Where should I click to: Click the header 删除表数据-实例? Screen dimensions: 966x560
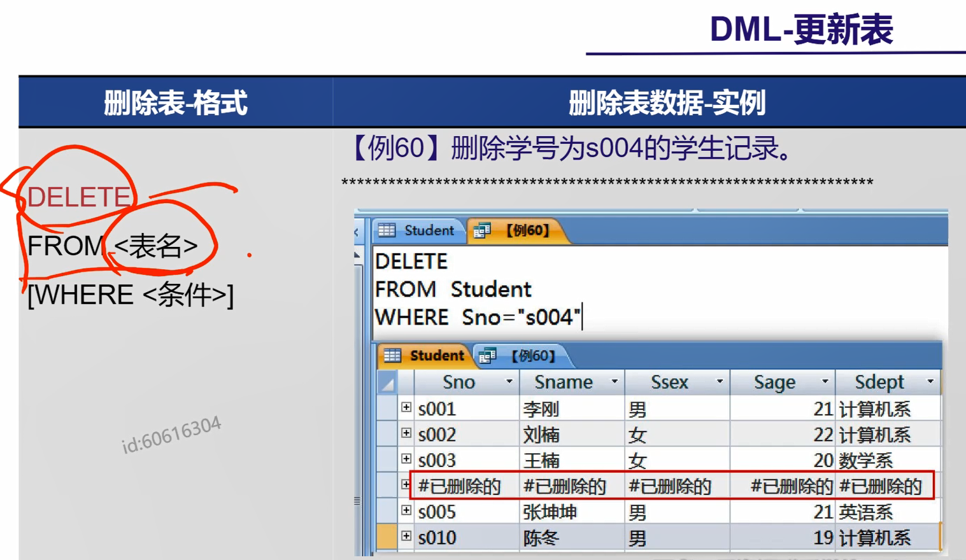667,102
